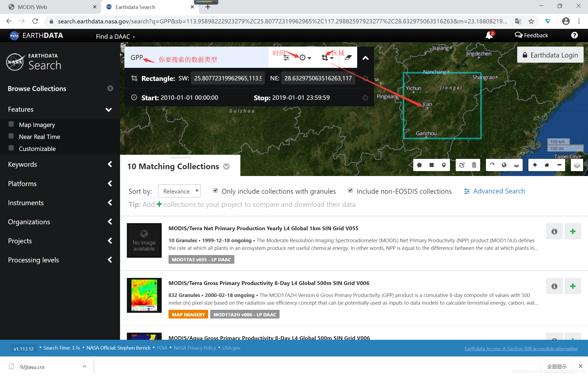
Task: Uncheck Include non-EOSDIS collections
Action: pos(351,190)
